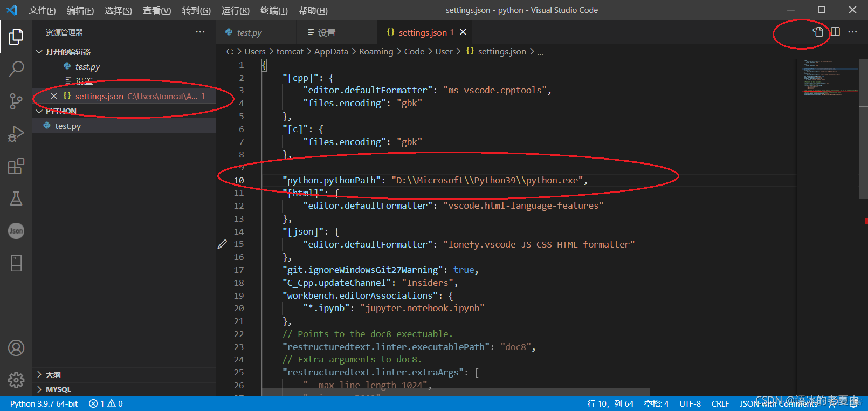Click the breadcrumb ellipsis after settings.json
The width and height of the screenshot is (868, 411).
[x=540, y=52]
